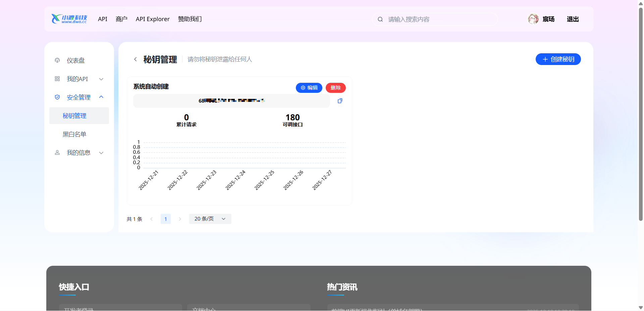Click the 退出 logout link
This screenshot has width=644, height=311.
(x=573, y=19)
